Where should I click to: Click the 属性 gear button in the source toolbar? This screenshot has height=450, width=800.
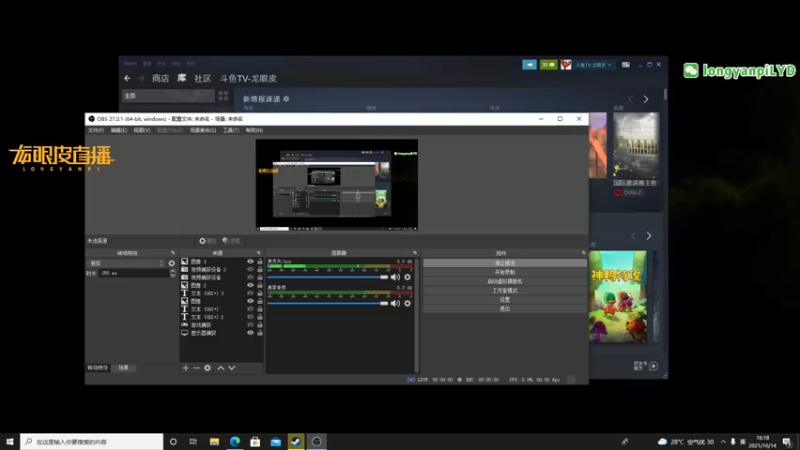tap(208, 241)
